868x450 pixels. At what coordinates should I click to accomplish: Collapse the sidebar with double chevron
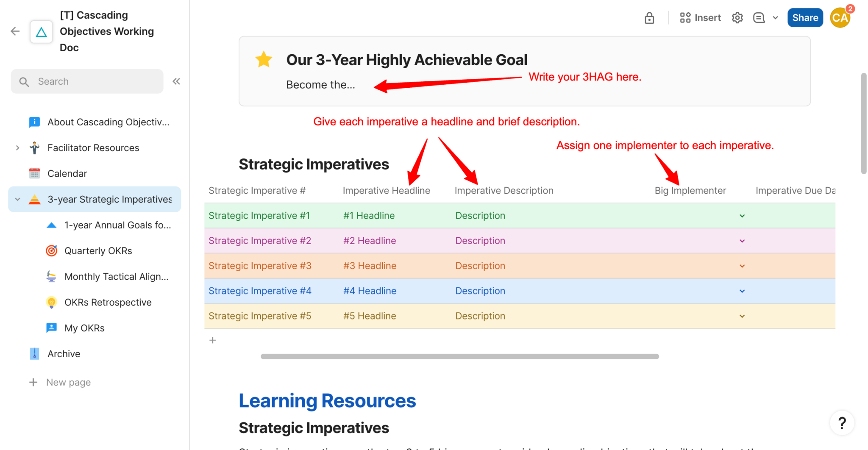click(x=176, y=81)
